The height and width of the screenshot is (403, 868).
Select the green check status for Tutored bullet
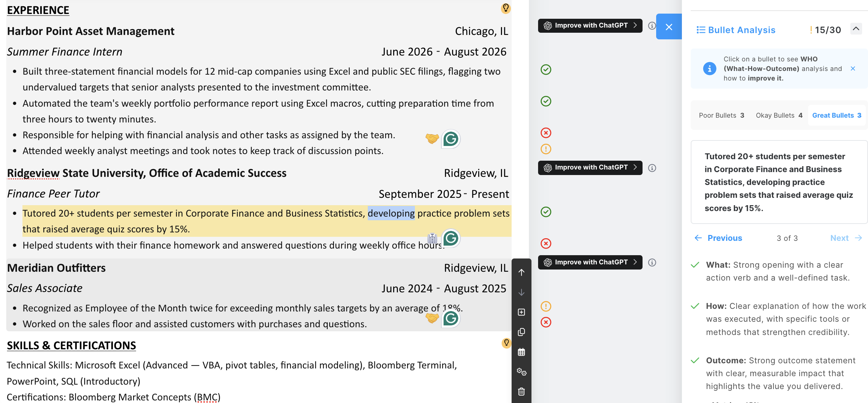(546, 212)
